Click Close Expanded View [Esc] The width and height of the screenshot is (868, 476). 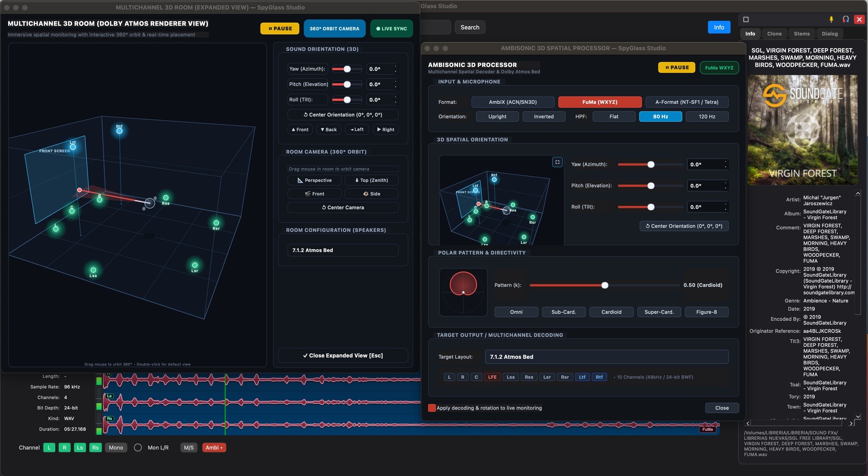pyautogui.click(x=343, y=356)
